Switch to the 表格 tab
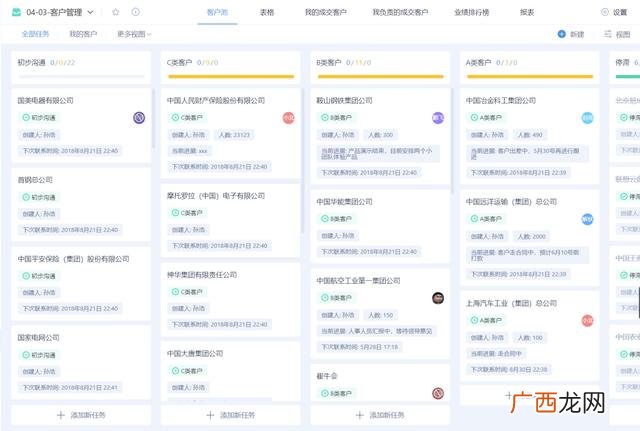 (x=267, y=13)
